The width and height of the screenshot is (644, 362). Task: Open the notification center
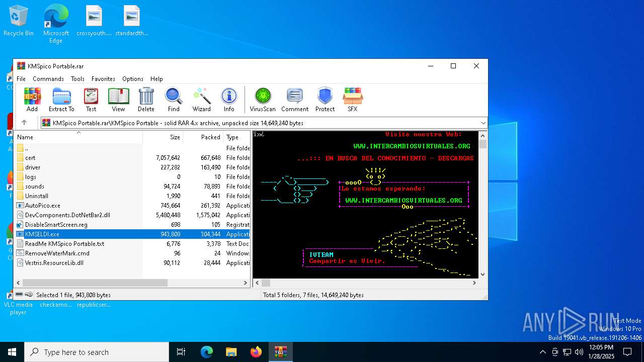[x=627, y=352]
